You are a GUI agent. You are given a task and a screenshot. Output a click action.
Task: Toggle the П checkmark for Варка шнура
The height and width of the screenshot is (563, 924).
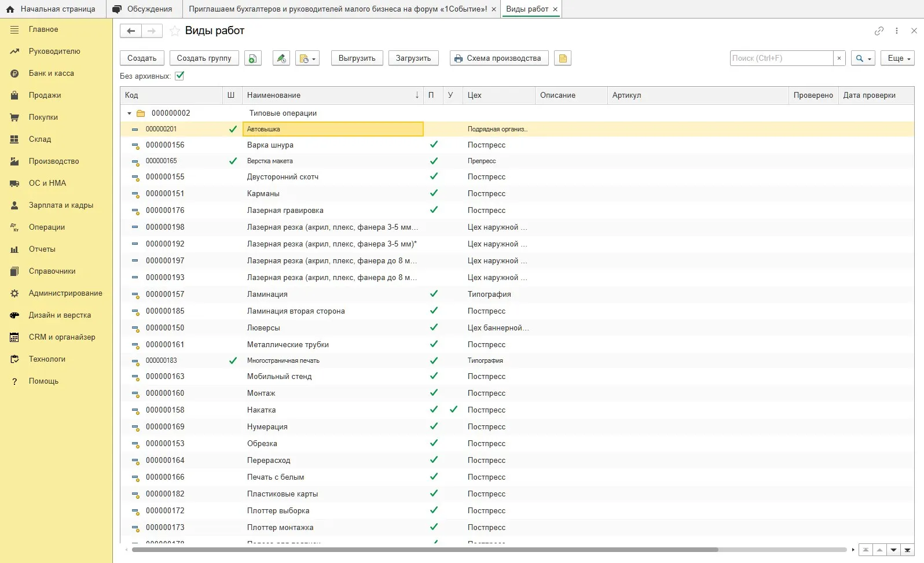pos(434,145)
